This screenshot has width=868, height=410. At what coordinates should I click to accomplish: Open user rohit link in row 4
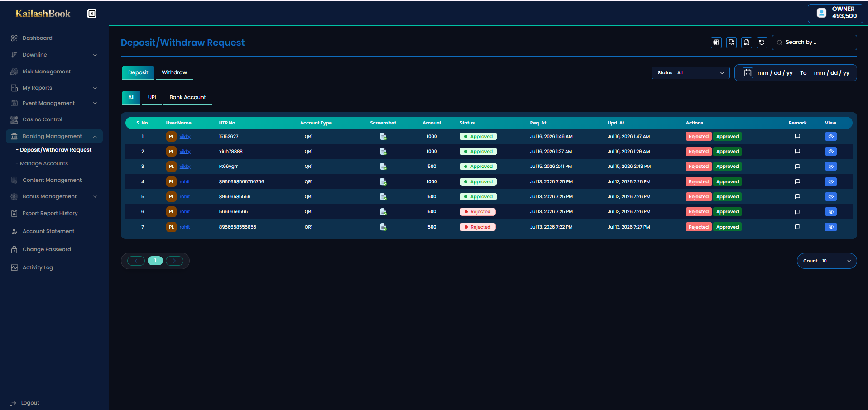[x=185, y=181]
